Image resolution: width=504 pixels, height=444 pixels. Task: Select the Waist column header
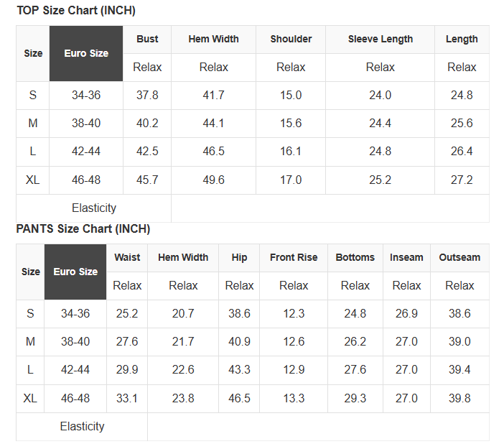127,257
